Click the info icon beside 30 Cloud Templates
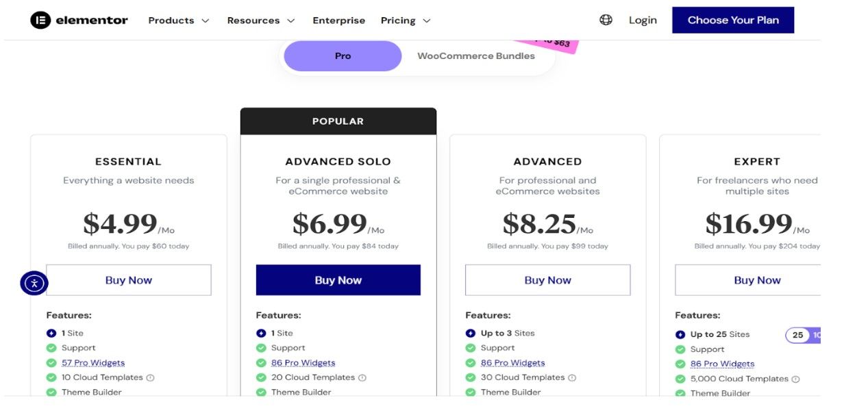 (573, 377)
